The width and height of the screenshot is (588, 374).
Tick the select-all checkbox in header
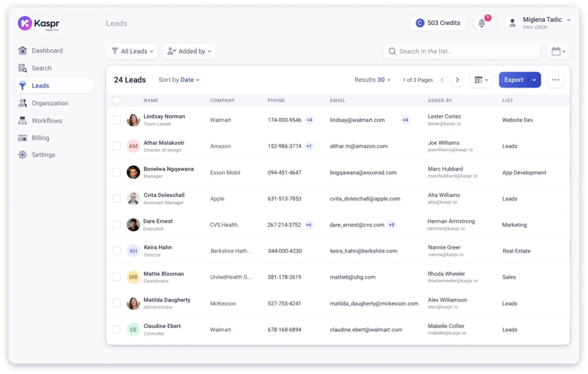[x=116, y=100]
